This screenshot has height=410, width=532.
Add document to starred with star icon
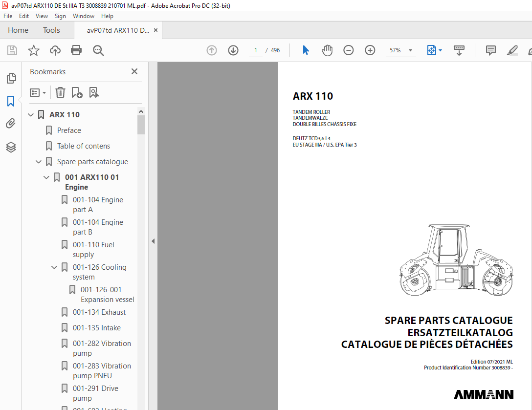(34, 50)
